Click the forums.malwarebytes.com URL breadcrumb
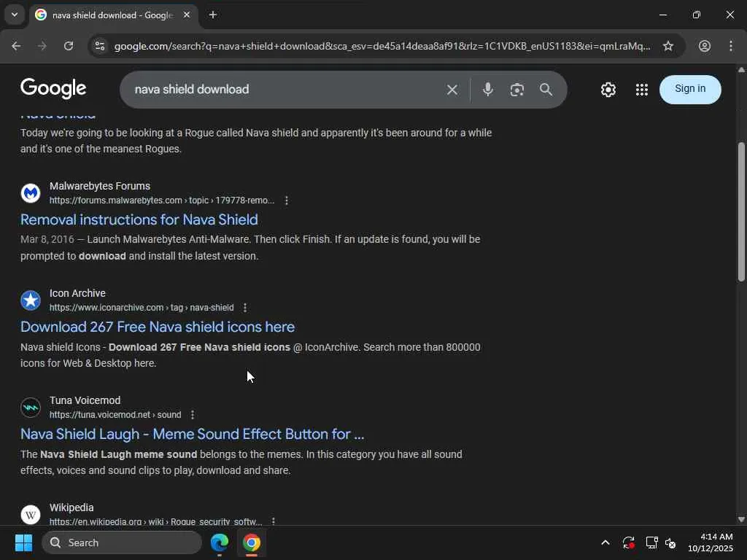747x560 pixels. pos(162,201)
